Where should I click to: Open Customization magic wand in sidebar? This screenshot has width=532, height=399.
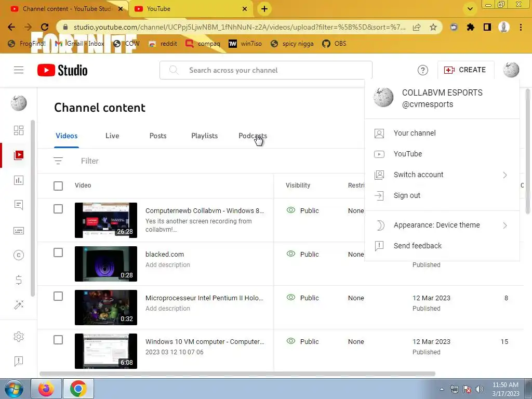(19, 304)
